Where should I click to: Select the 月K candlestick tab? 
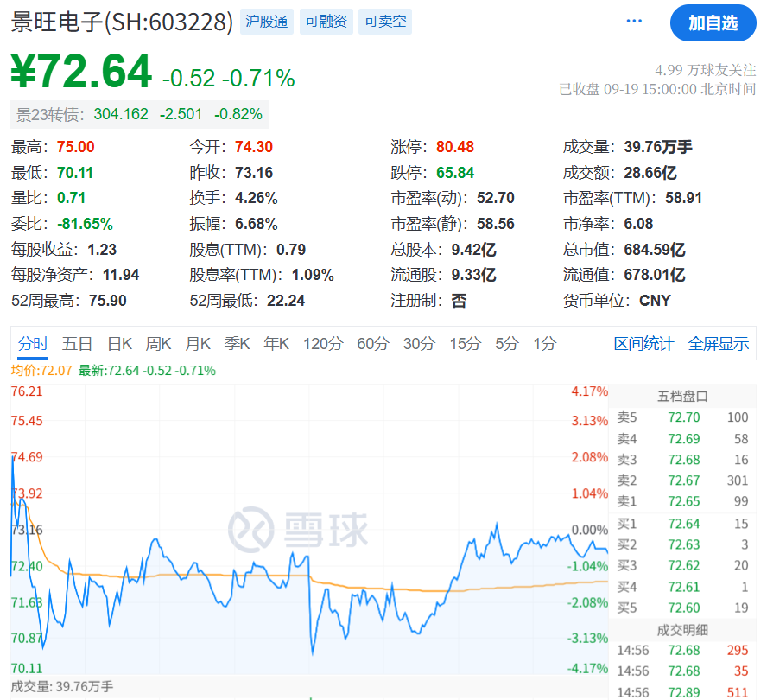pyautogui.click(x=198, y=343)
